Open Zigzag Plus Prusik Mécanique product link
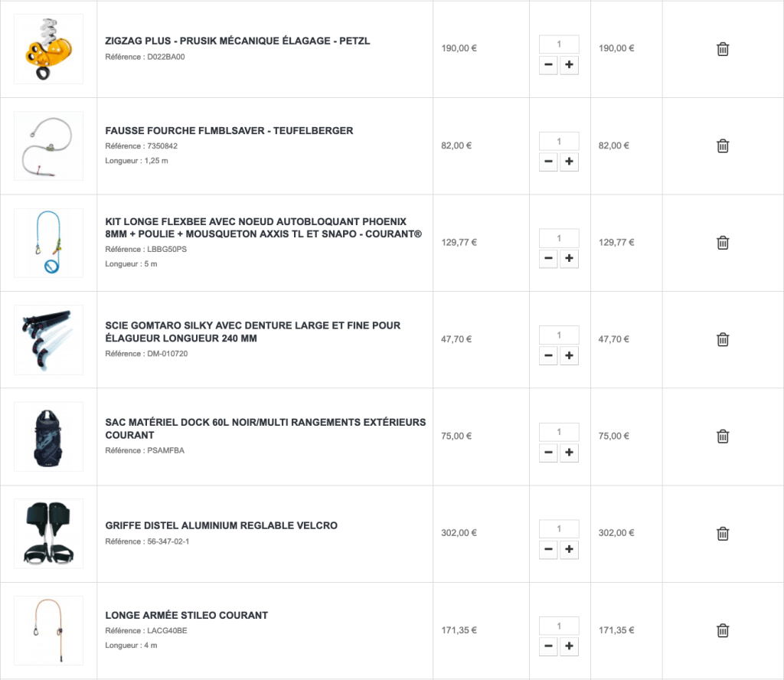Viewport: 784px width, 680px height. point(237,41)
